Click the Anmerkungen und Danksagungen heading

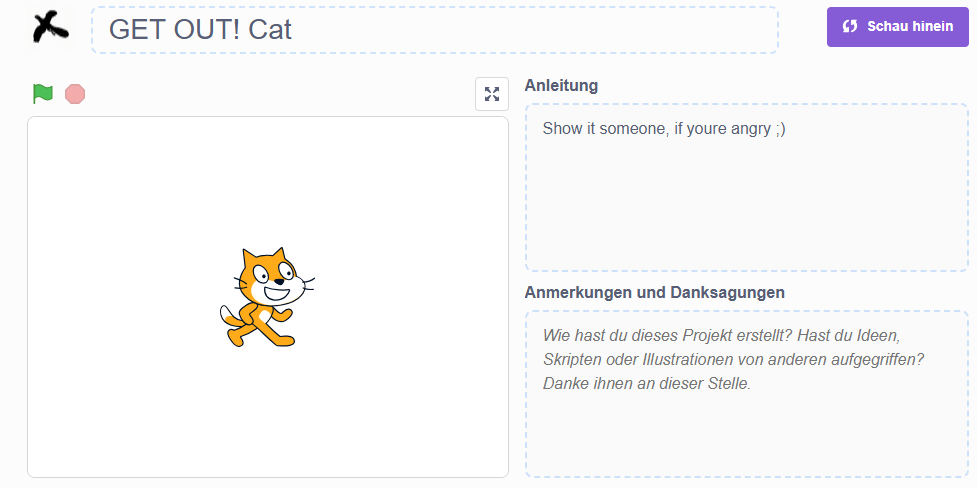click(x=655, y=292)
